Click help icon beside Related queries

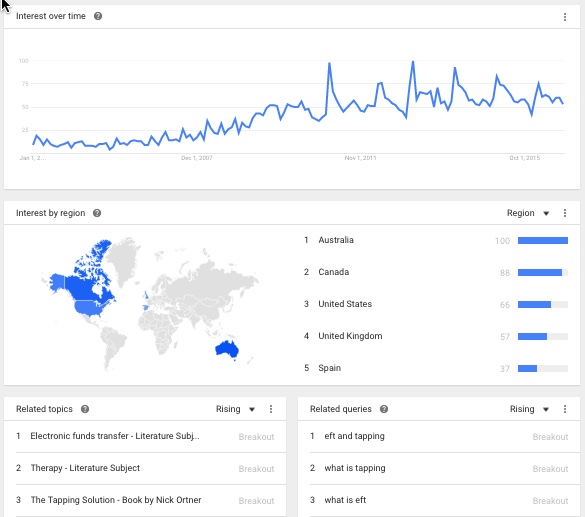(x=384, y=409)
